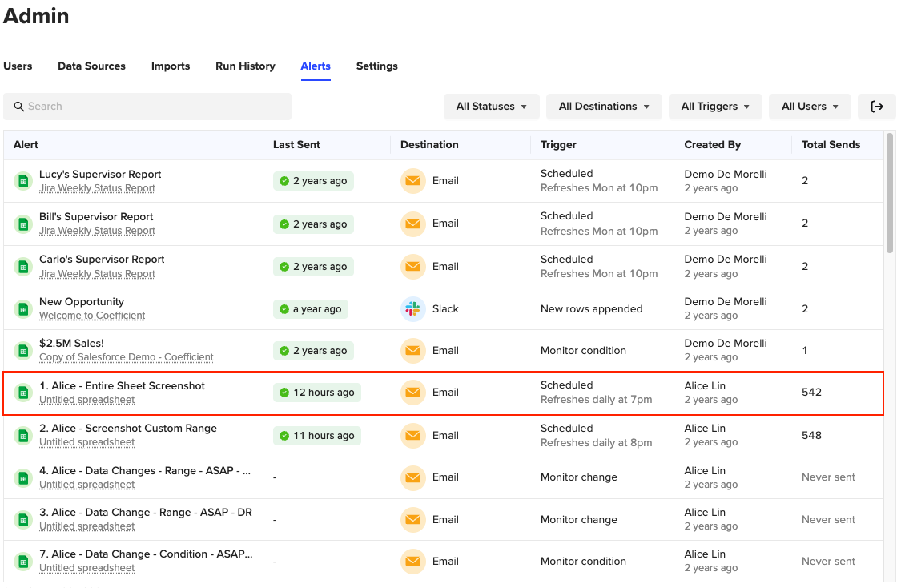The height and width of the screenshot is (588, 901).
Task: Open Copy of Salesforce Demo - Coefficient link
Action: (x=126, y=357)
